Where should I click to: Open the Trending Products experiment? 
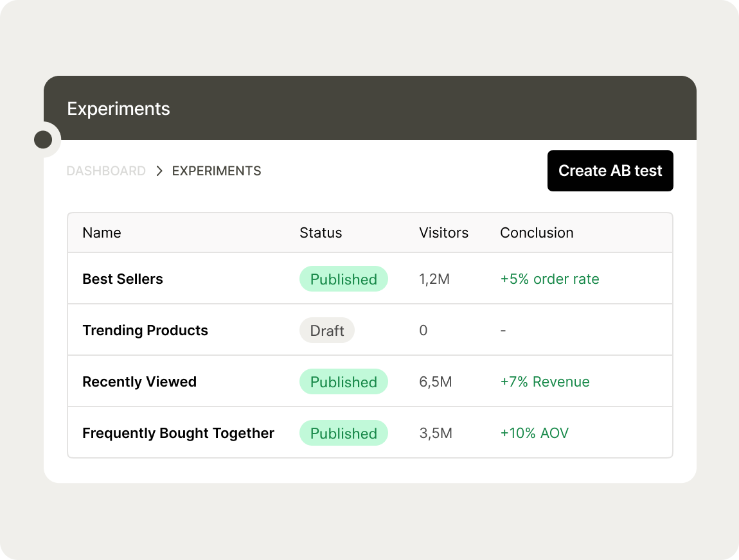[145, 331]
